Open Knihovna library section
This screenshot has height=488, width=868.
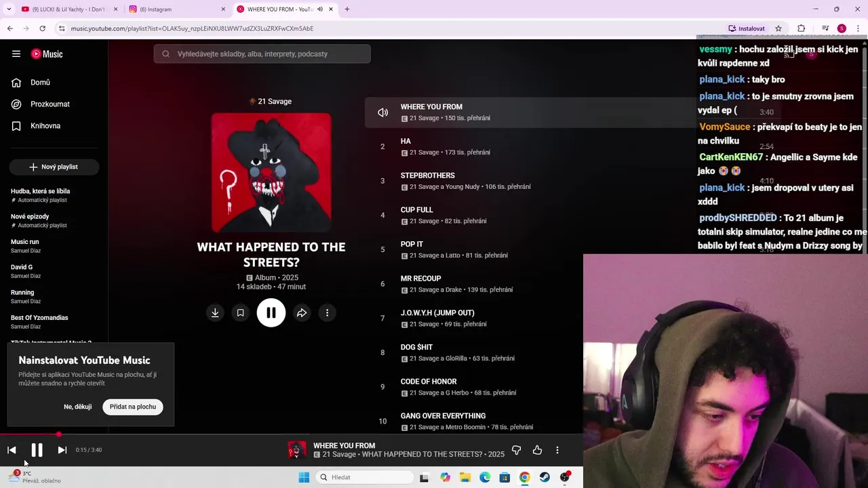click(x=45, y=126)
